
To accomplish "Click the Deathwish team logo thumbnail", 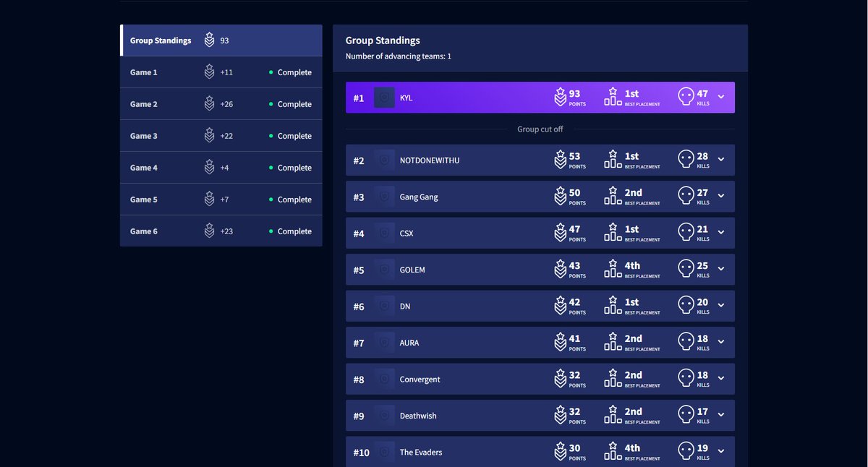I will coord(384,416).
